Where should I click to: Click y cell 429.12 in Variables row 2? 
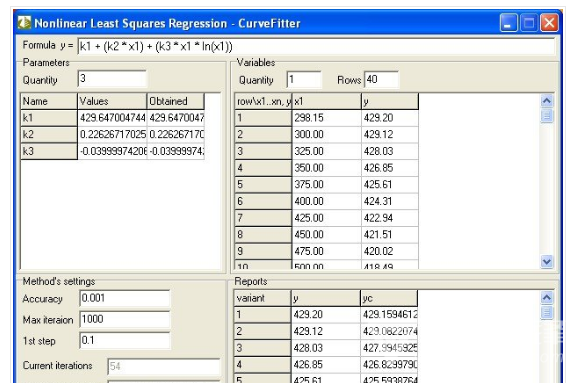tap(390, 134)
